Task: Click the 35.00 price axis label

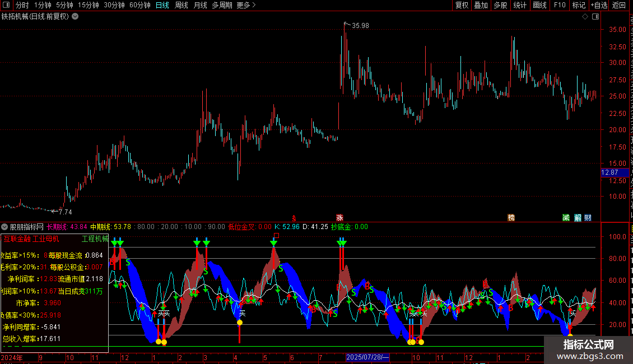Action: [x=618, y=30]
